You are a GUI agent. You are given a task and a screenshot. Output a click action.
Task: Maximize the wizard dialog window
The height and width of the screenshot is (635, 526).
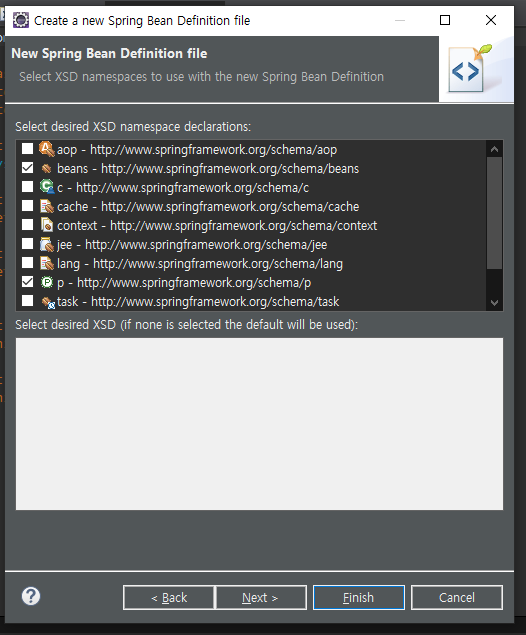tap(445, 20)
